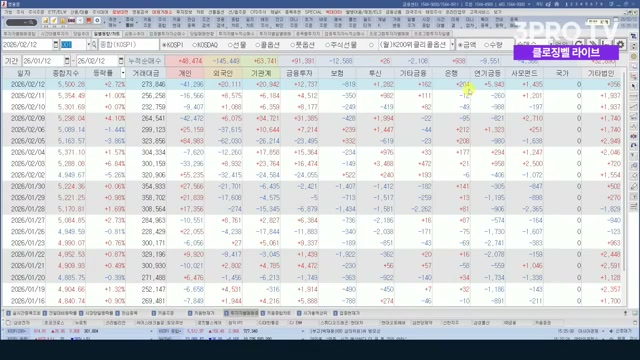Open period start date calendar icon
The width and height of the screenshot is (640, 360).
point(67,61)
